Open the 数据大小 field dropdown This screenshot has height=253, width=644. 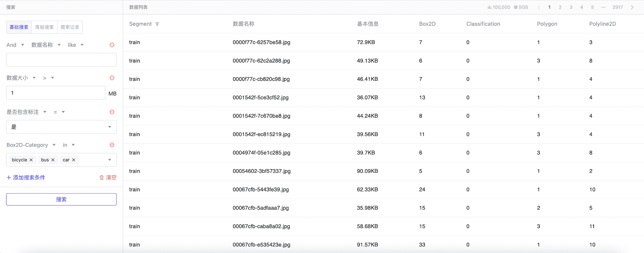coord(21,78)
